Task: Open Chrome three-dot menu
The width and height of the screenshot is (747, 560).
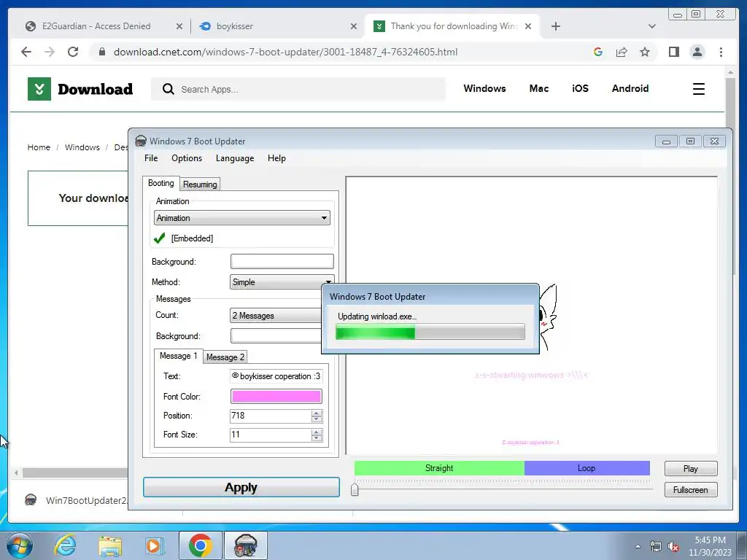Action: [721, 52]
